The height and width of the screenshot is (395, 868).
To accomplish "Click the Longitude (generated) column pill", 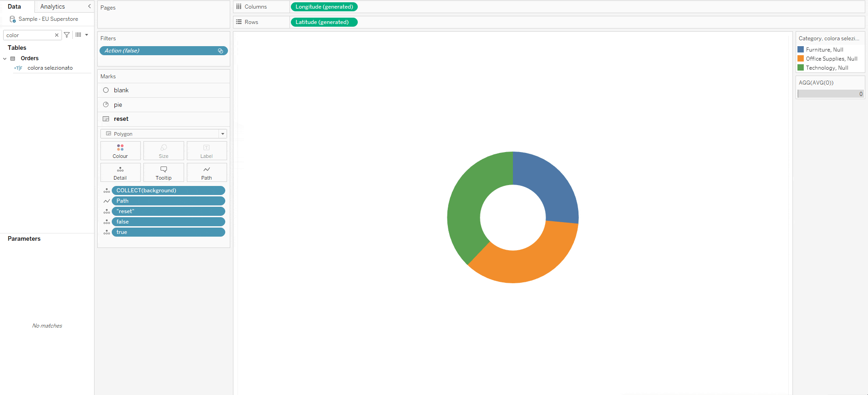I will pyautogui.click(x=324, y=7).
